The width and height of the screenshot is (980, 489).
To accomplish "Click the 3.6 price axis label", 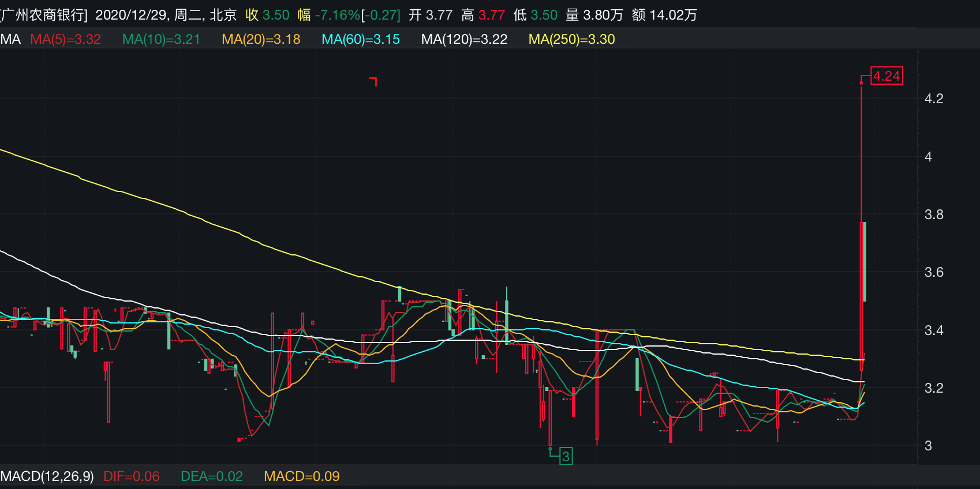I will (x=934, y=272).
